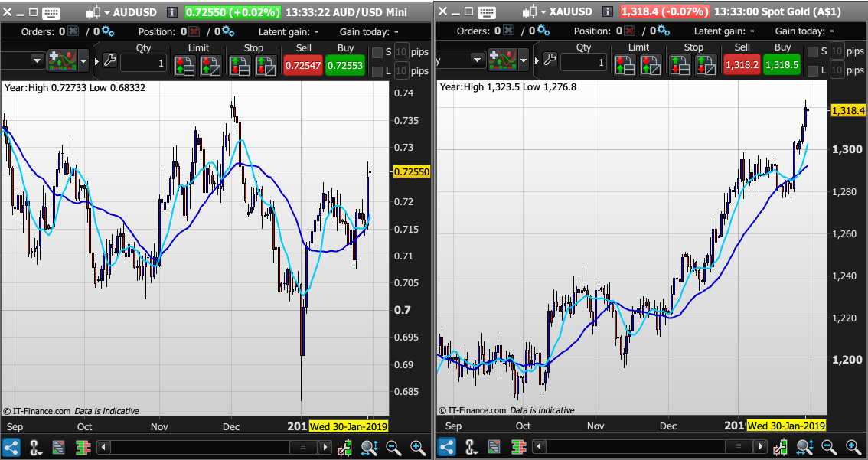
Task: Open order book icon in AUDUSD bottom toolbar
Action: [83, 447]
